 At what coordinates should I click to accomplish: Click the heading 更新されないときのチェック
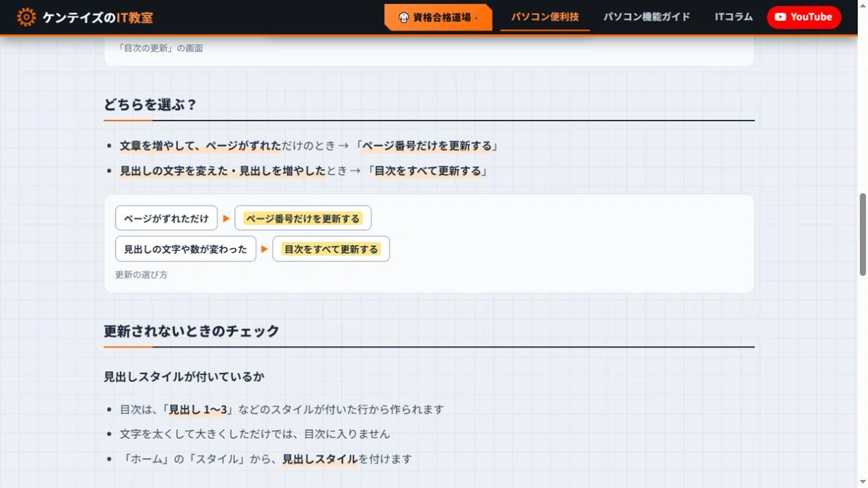coord(192,331)
